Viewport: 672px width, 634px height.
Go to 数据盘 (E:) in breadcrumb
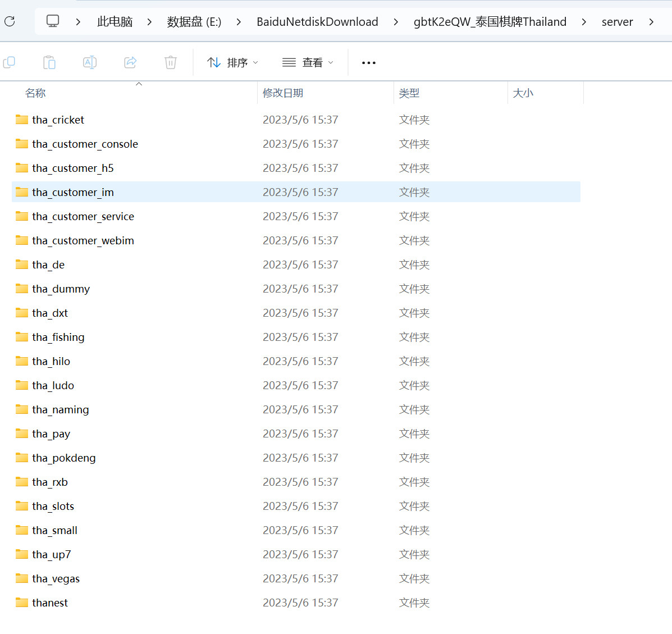click(x=194, y=22)
